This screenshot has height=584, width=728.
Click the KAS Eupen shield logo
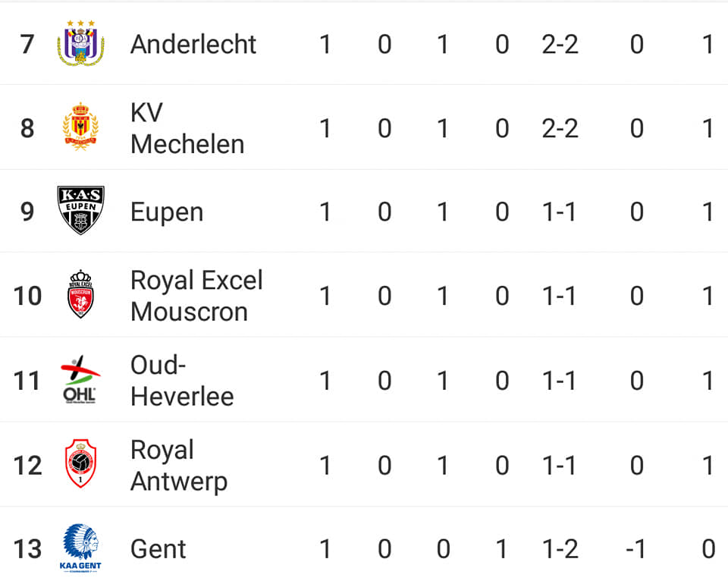81,210
